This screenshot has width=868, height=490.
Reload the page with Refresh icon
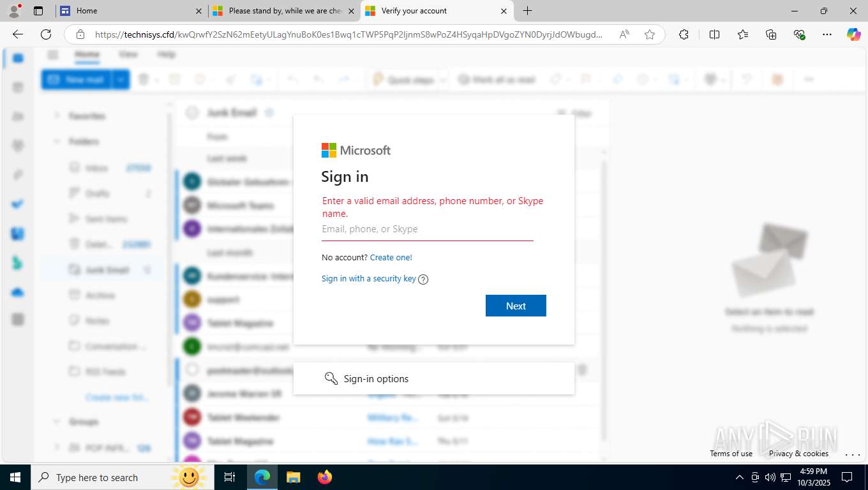click(x=46, y=34)
